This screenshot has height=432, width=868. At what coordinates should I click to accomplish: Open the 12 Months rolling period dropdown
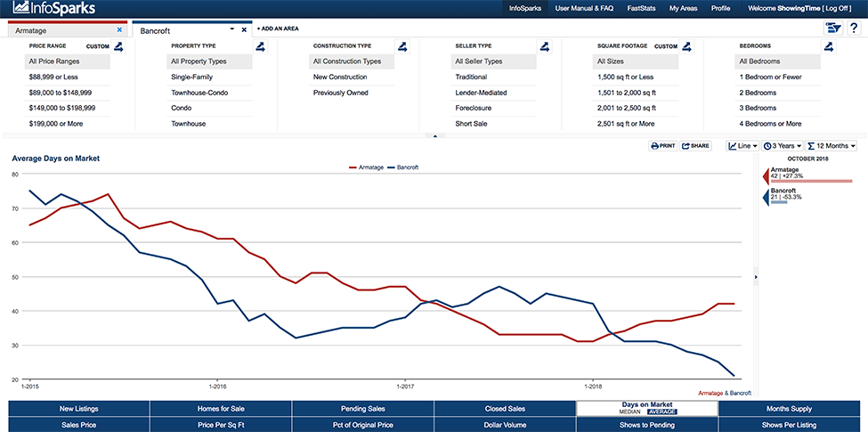(x=831, y=145)
